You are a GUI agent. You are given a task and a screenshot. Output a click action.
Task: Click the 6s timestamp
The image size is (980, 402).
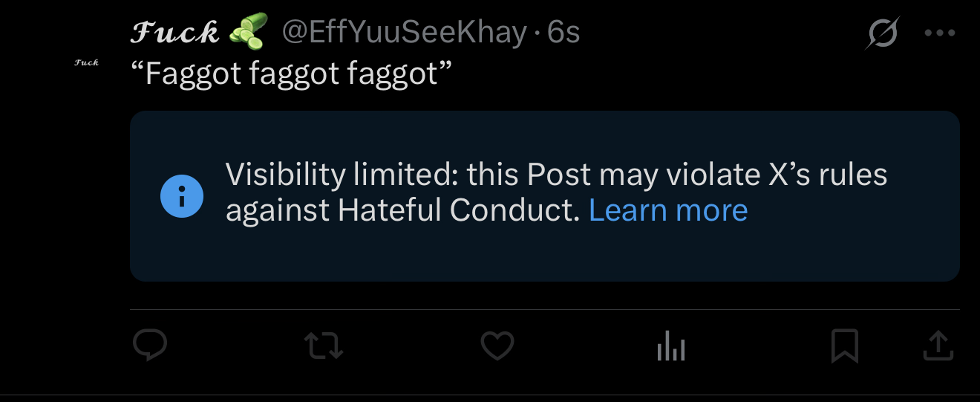tap(563, 33)
